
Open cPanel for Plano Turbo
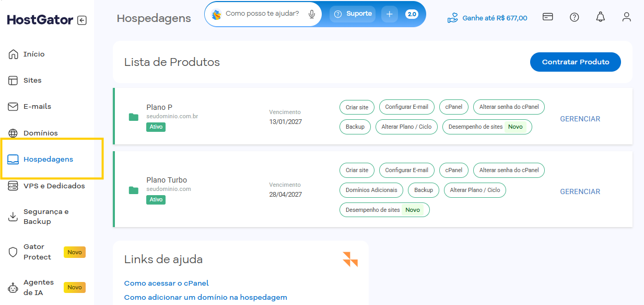point(454,170)
